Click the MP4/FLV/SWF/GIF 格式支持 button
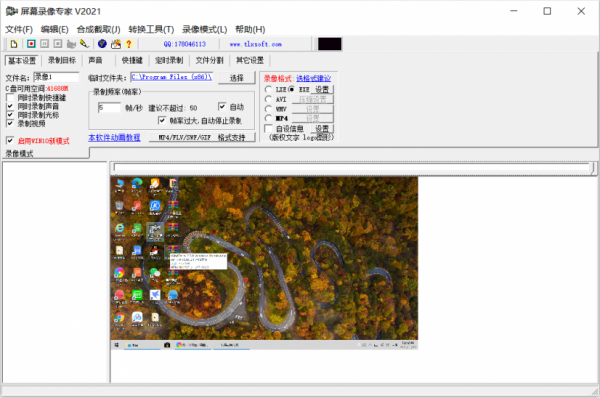The width and height of the screenshot is (600, 398). point(202,137)
